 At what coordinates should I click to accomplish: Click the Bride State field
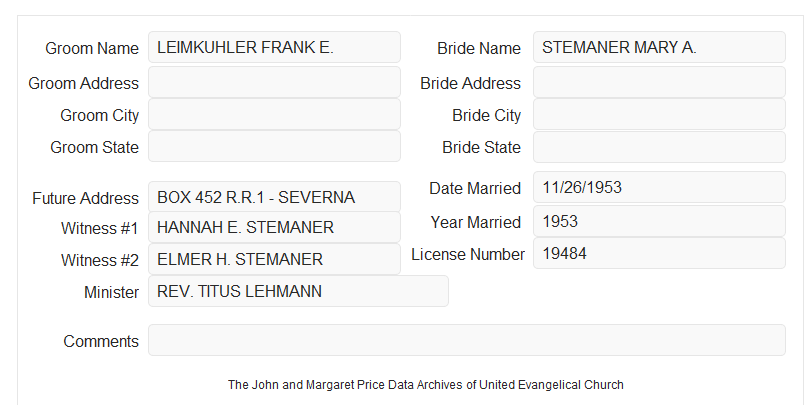(x=659, y=147)
